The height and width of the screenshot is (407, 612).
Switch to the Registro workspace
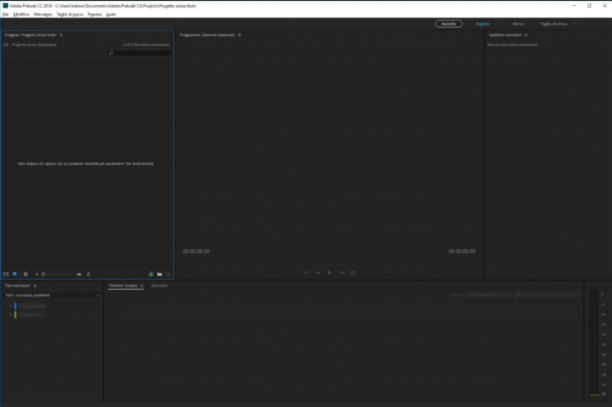point(483,24)
